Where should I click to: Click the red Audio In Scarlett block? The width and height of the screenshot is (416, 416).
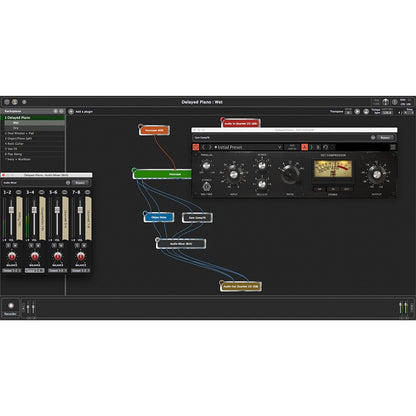[x=241, y=123]
